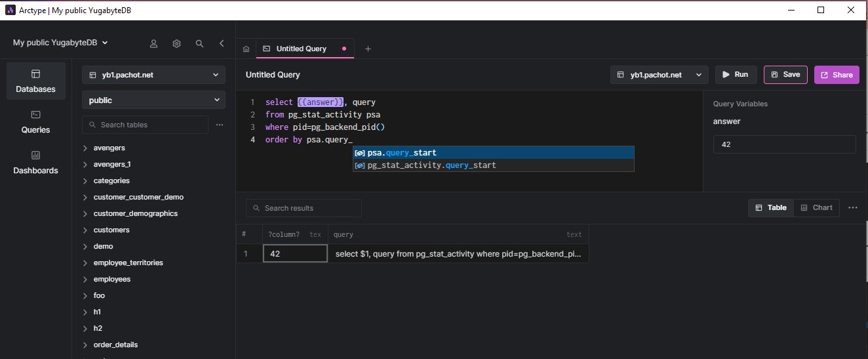The height and width of the screenshot is (359, 868).
Task: Expand the customers table tree node
Action: (85, 230)
